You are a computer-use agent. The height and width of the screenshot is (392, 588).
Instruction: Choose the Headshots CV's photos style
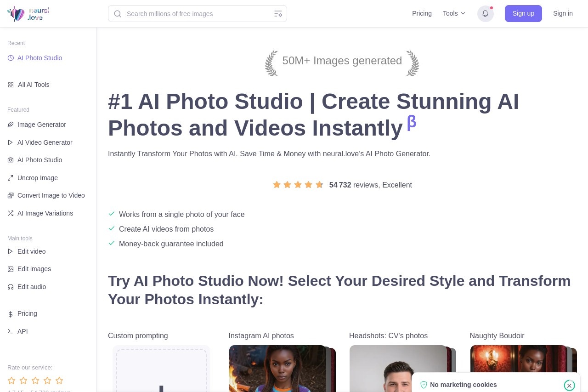coord(398,368)
